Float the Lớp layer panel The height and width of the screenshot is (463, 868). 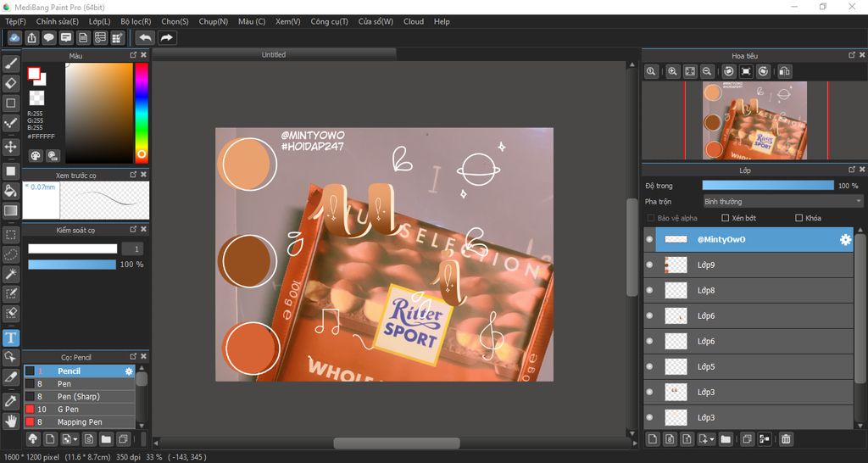coord(852,170)
